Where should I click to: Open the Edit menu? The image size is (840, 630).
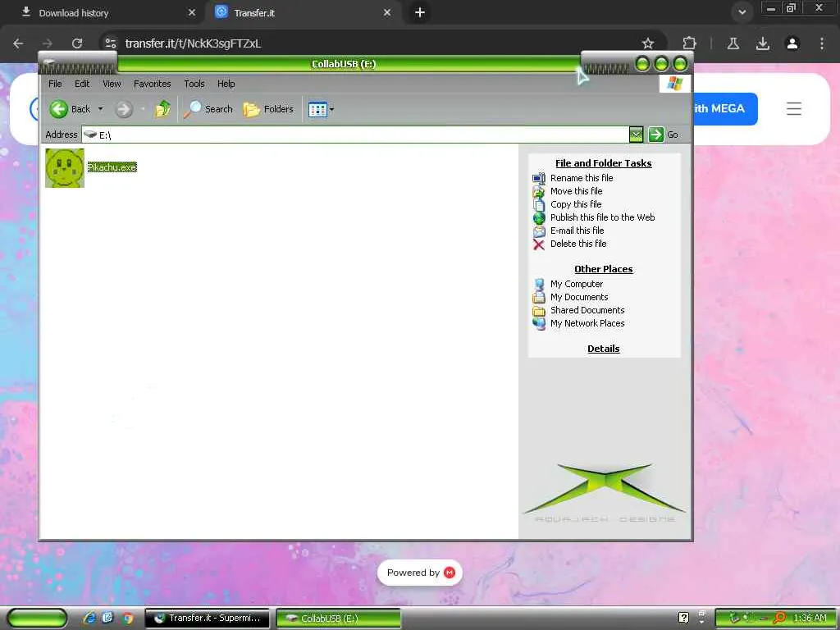tap(82, 84)
